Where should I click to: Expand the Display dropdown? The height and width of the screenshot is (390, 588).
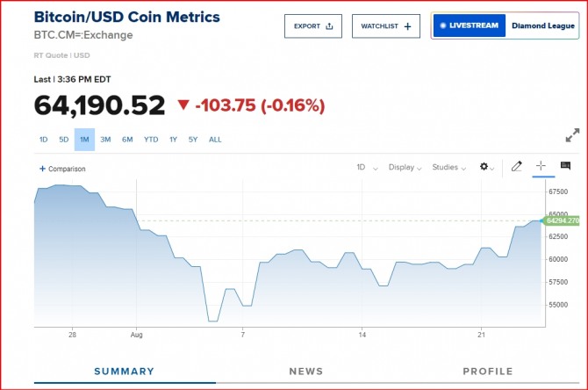(405, 167)
